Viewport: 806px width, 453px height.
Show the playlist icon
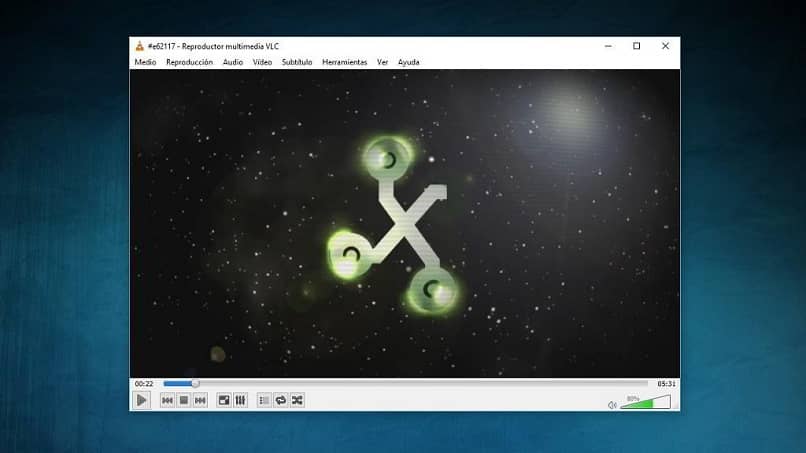click(x=264, y=400)
